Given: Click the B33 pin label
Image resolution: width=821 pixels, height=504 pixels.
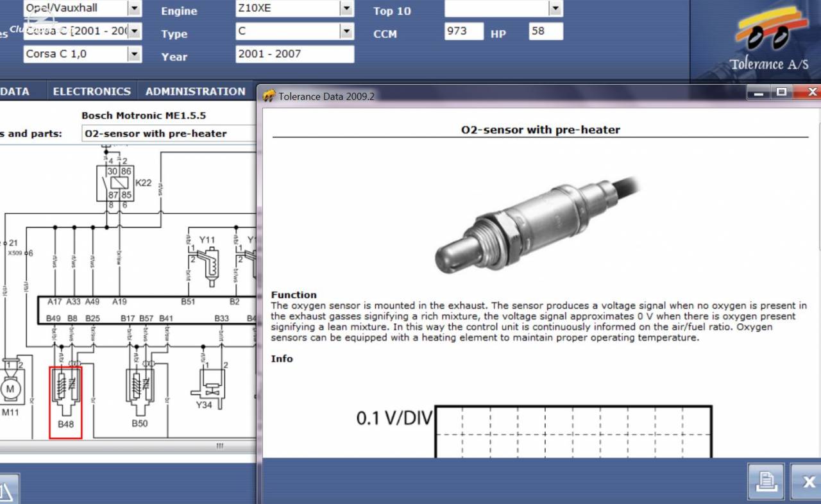Looking at the screenshot, I should coord(221,318).
